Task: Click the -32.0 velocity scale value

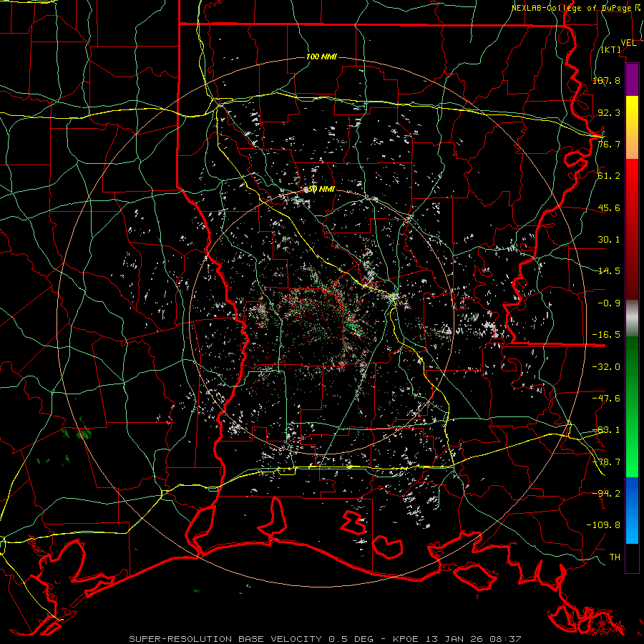Action: pos(606,366)
